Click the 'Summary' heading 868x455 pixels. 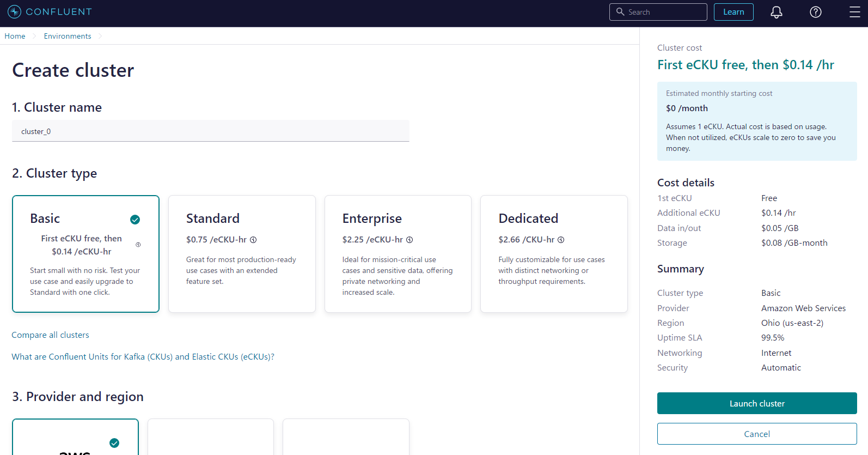(x=681, y=269)
